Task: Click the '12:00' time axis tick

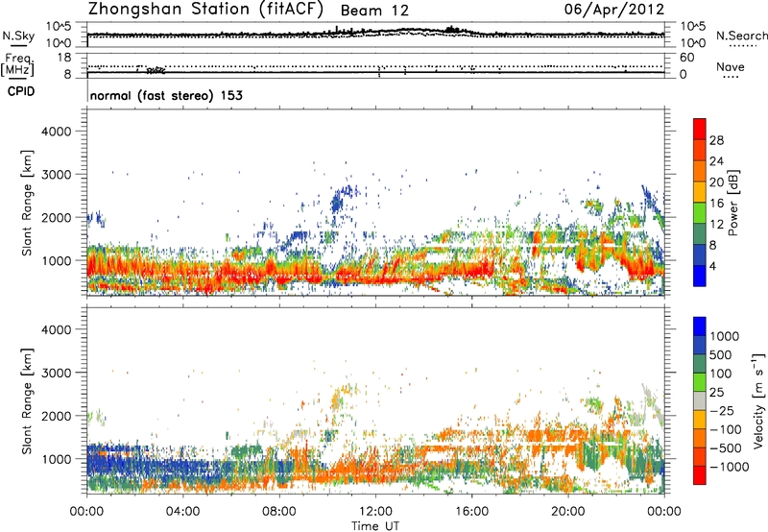Action: point(375,512)
